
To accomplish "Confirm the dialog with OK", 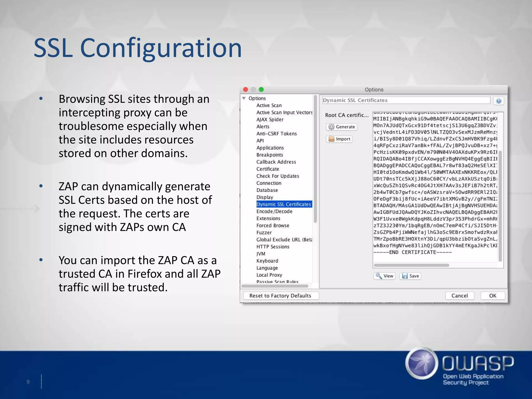I will [493, 296].
